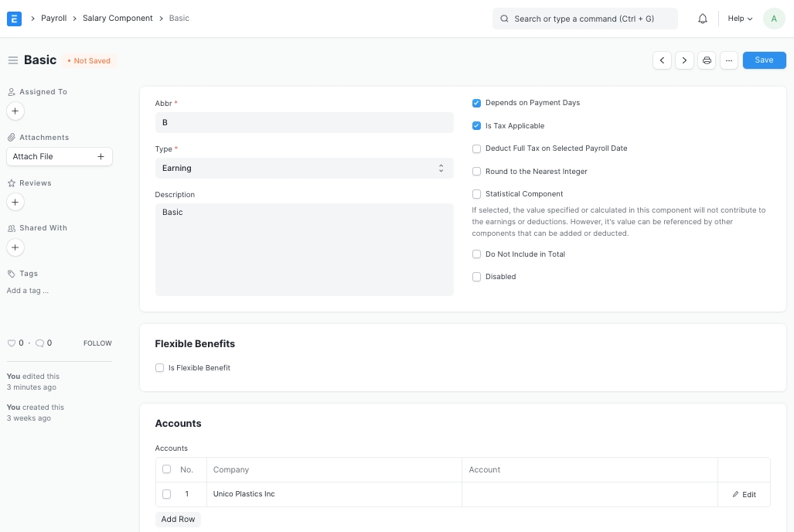Open the user avatar menu

(773, 19)
